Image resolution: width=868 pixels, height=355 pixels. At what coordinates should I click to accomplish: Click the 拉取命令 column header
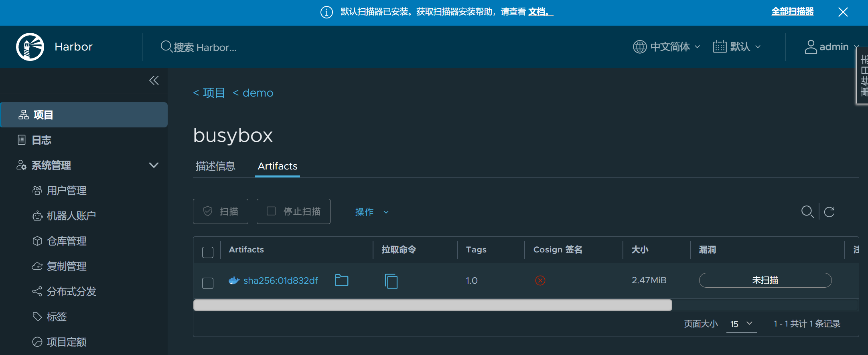tap(399, 249)
